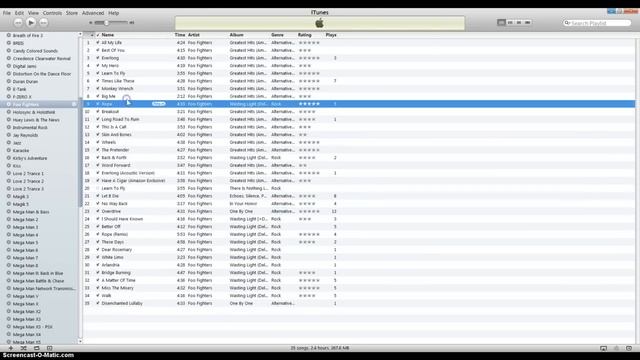640x360 pixels.
Task: Sort songs by Artist column header
Action: point(193,35)
